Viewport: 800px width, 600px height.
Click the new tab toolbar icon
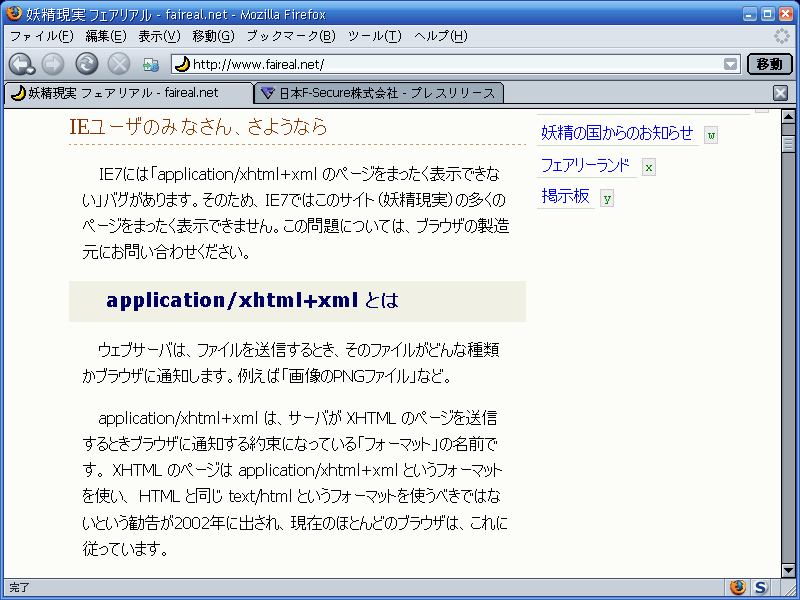pyautogui.click(x=151, y=65)
